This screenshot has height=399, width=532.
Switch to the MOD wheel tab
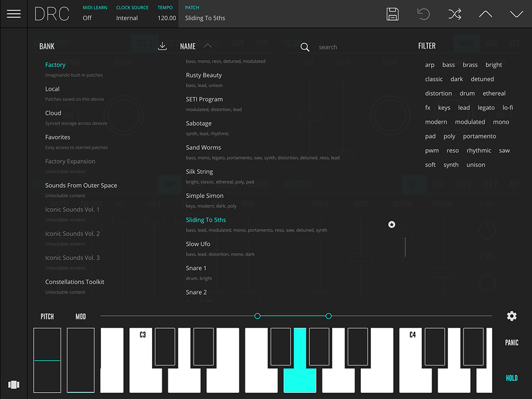[80, 316]
